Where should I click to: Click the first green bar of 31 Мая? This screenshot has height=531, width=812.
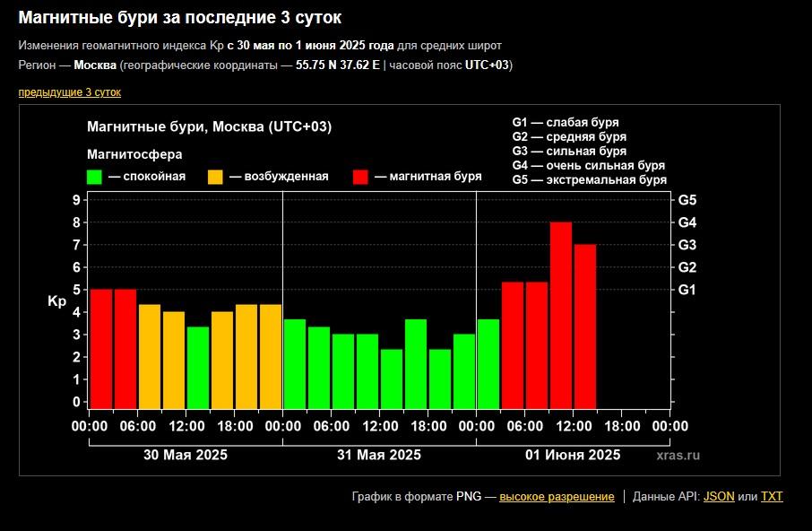tap(295, 363)
